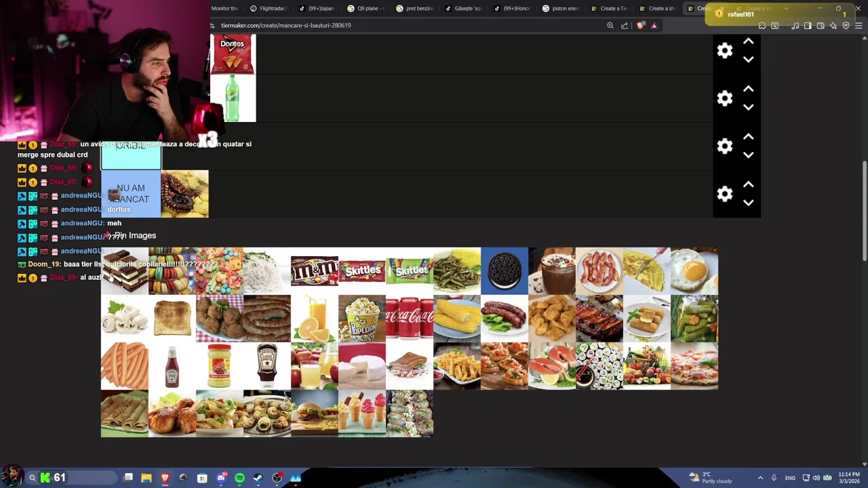Open settings gear for the Sprite bottle row
The width and height of the screenshot is (868, 488).
click(725, 98)
